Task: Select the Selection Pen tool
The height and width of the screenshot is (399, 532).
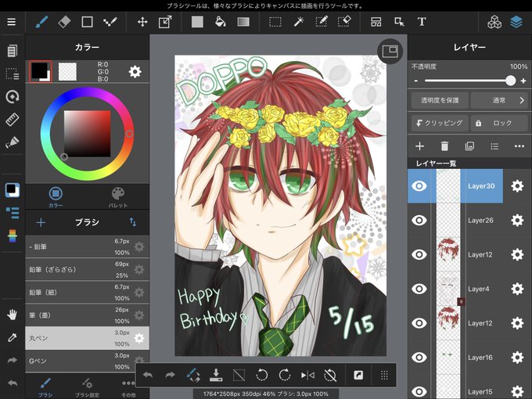Action: pos(322,22)
